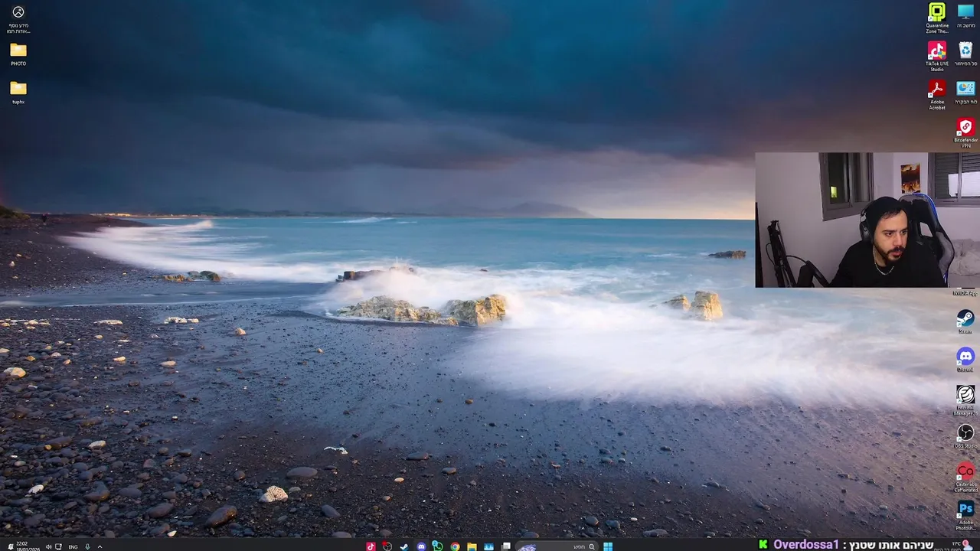The width and height of the screenshot is (980, 551).
Task: Launch Casterlabs Caffeinated desktop shortcut
Action: [965, 477]
